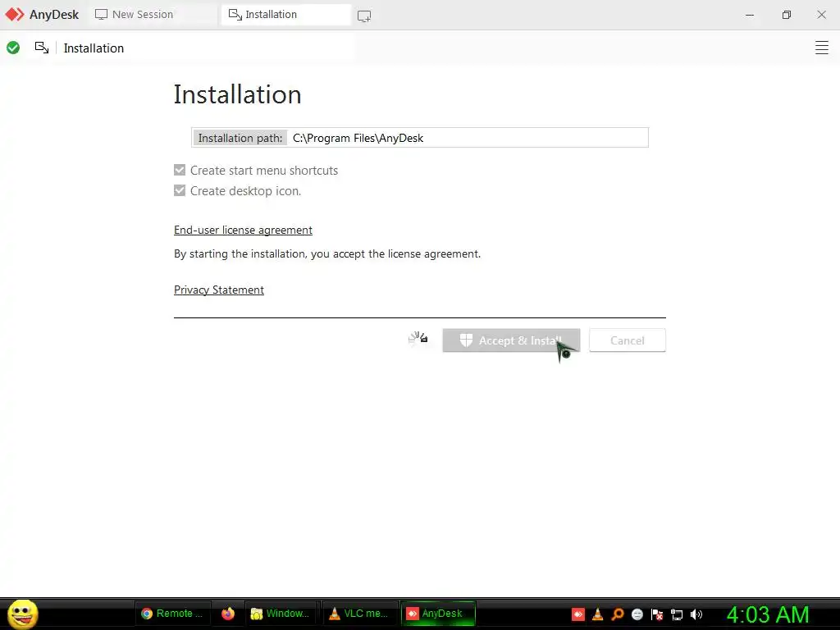This screenshot has width=840, height=630.
Task: Click the Installation path input field
Action: click(420, 138)
